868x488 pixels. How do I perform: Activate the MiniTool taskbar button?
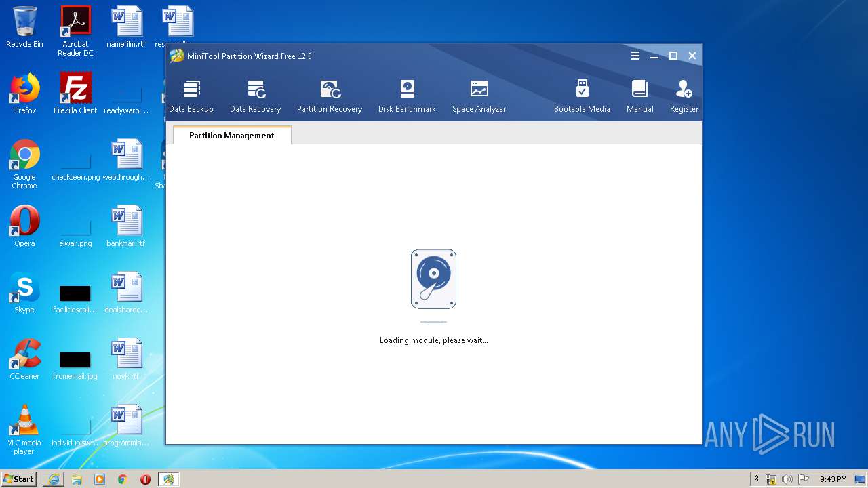[x=168, y=479]
